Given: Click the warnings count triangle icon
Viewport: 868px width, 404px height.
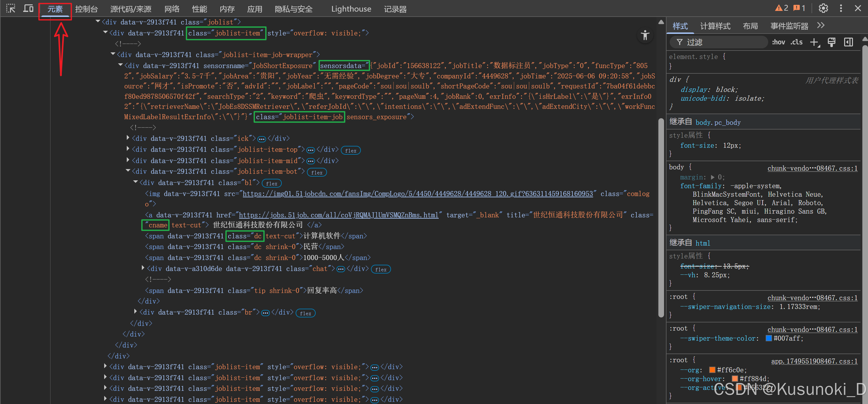Looking at the screenshot, I should tap(779, 8).
